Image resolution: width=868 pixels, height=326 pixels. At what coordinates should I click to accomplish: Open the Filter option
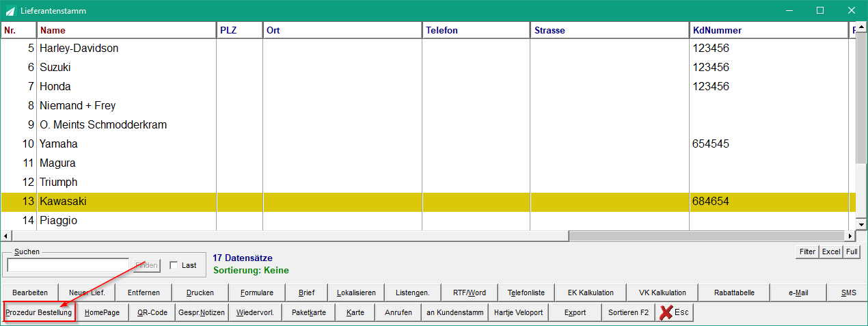pos(807,252)
